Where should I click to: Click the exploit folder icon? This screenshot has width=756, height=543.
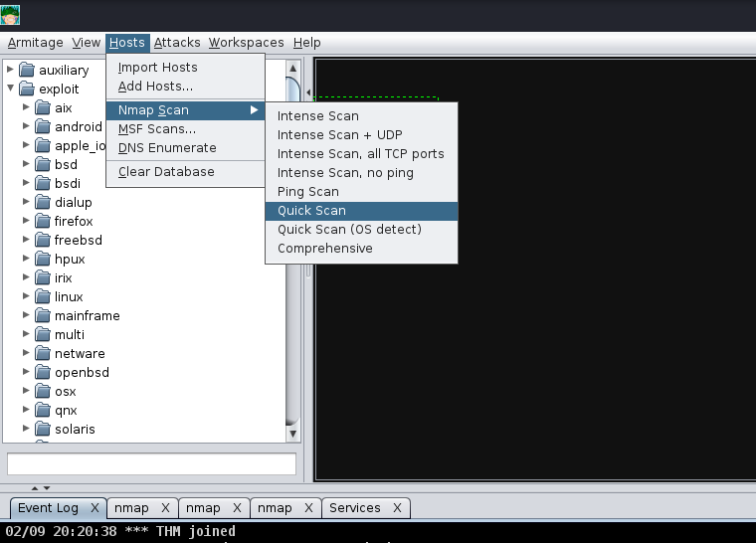[x=27, y=89]
